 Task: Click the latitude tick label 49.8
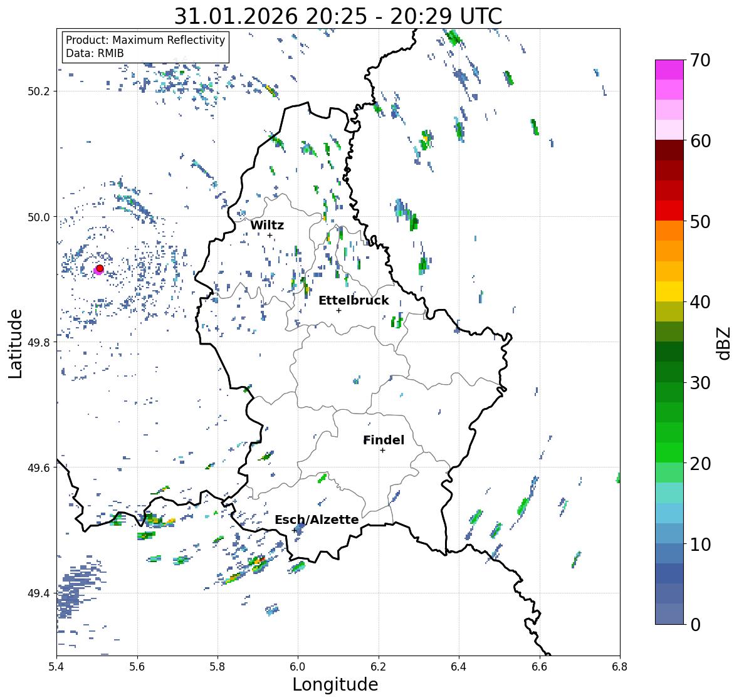[39, 342]
